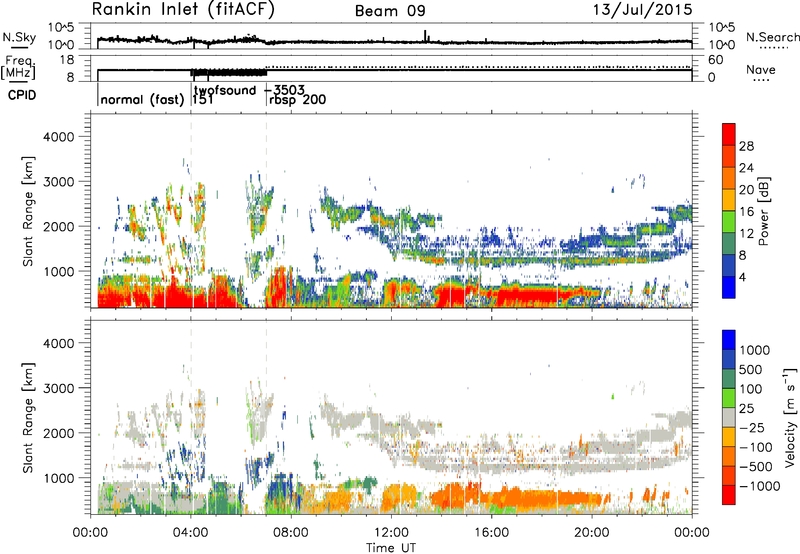Select the "CPID" row label
This screenshot has height=554, width=800.
click(22, 95)
